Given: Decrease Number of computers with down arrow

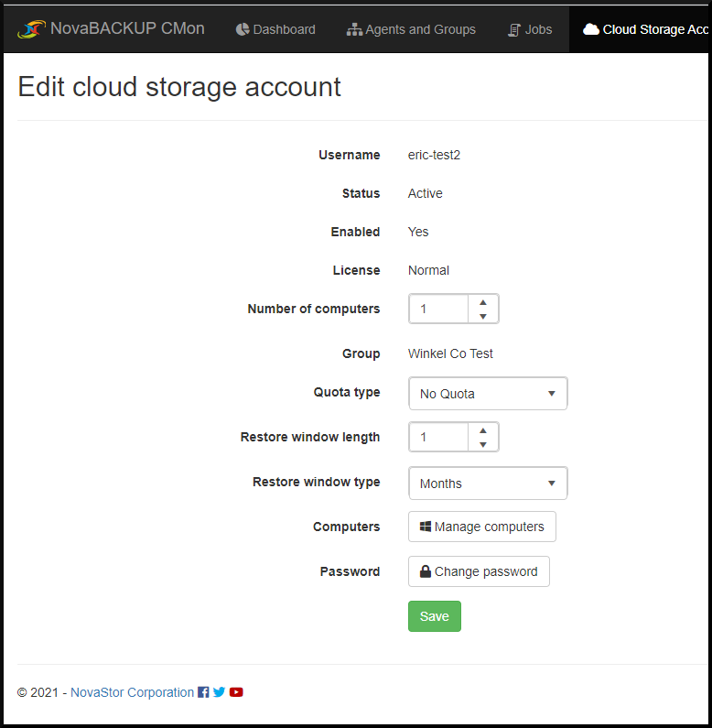Looking at the screenshot, I should point(483,316).
